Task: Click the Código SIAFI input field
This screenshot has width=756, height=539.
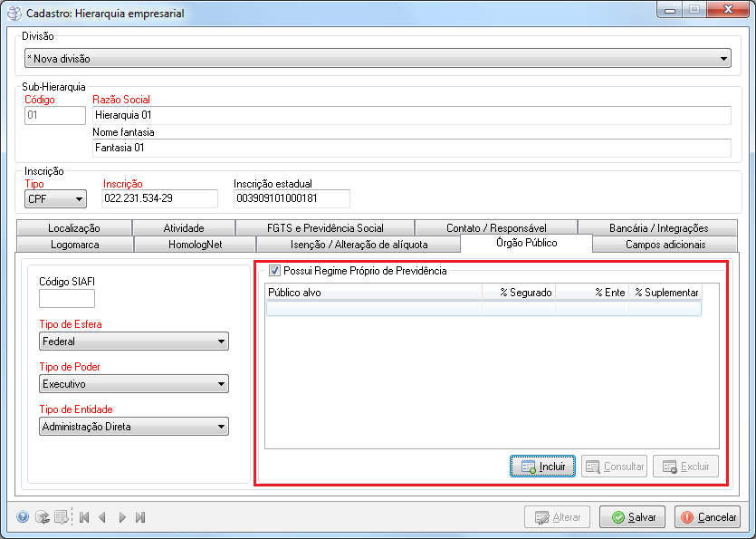Action: tap(67, 299)
